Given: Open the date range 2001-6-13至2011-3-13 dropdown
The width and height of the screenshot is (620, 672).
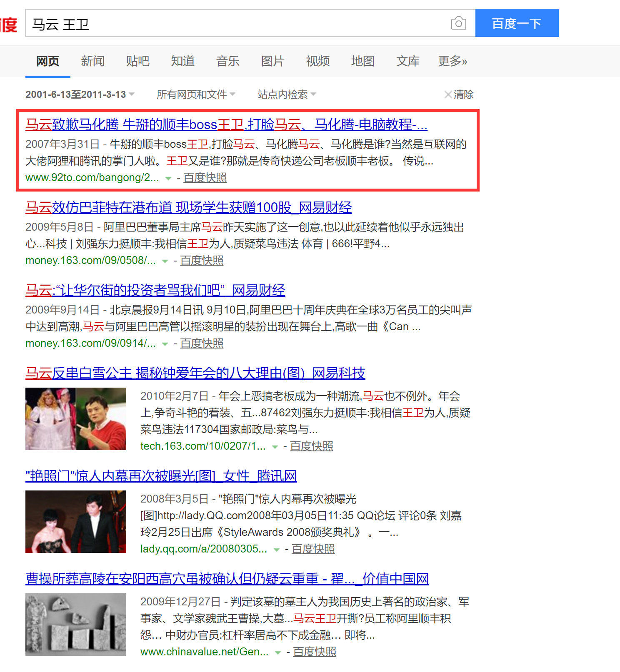Looking at the screenshot, I should 80,95.
